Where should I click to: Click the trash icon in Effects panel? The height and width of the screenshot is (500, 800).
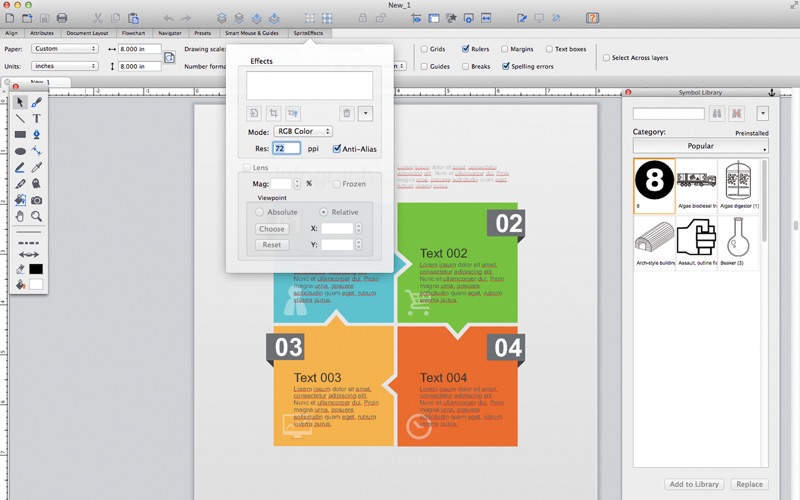pos(346,114)
